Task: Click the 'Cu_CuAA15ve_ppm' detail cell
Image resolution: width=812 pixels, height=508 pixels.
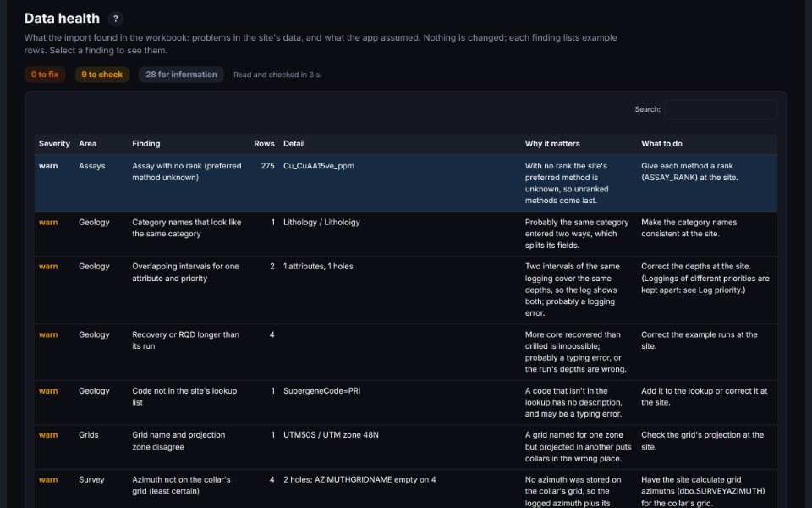Action: pyautogui.click(x=319, y=166)
